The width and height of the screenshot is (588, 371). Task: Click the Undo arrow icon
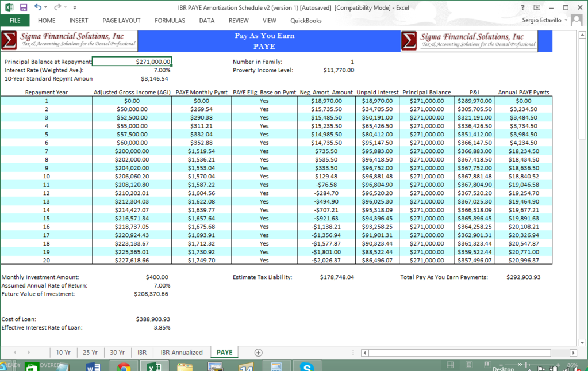pos(37,7)
